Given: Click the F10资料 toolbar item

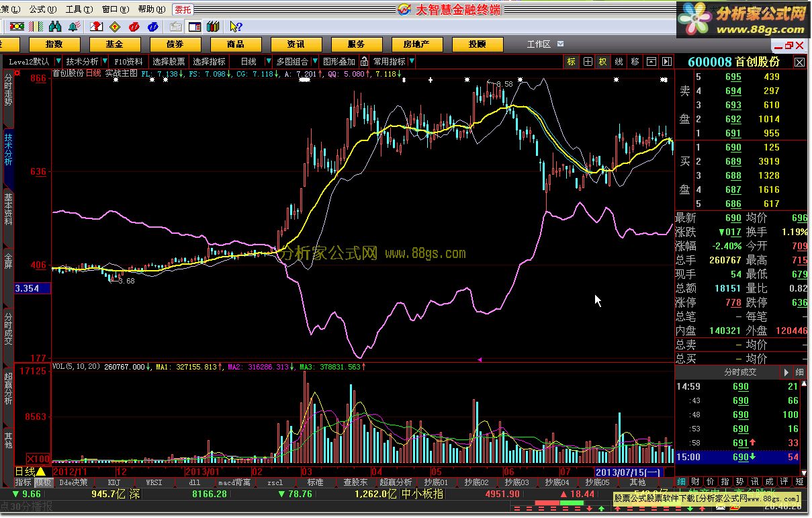Looking at the screenshot, I should (128, 61).
